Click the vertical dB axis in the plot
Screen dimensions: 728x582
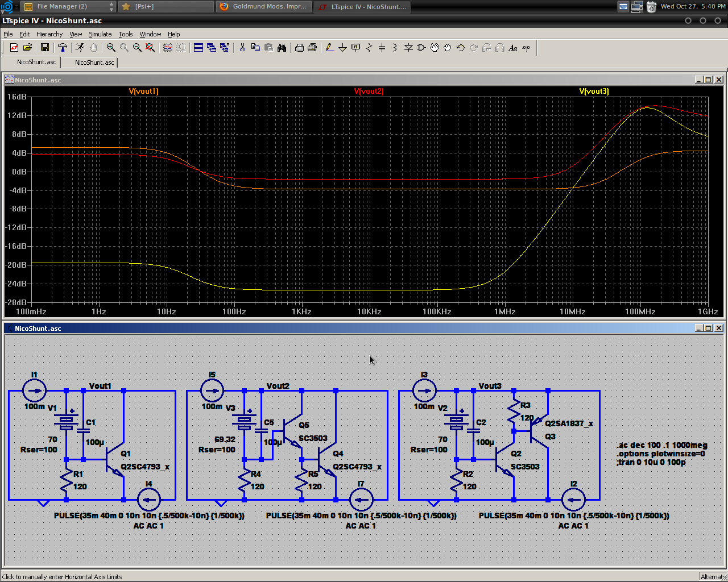coord(17,199)
